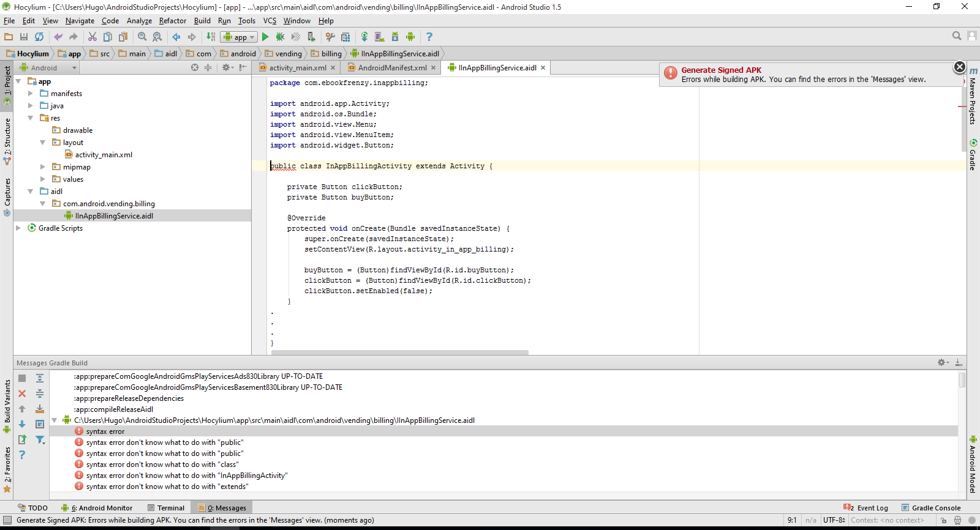Expand the mipmap folder
The image size is (980, 530).
tap(43, 167)
